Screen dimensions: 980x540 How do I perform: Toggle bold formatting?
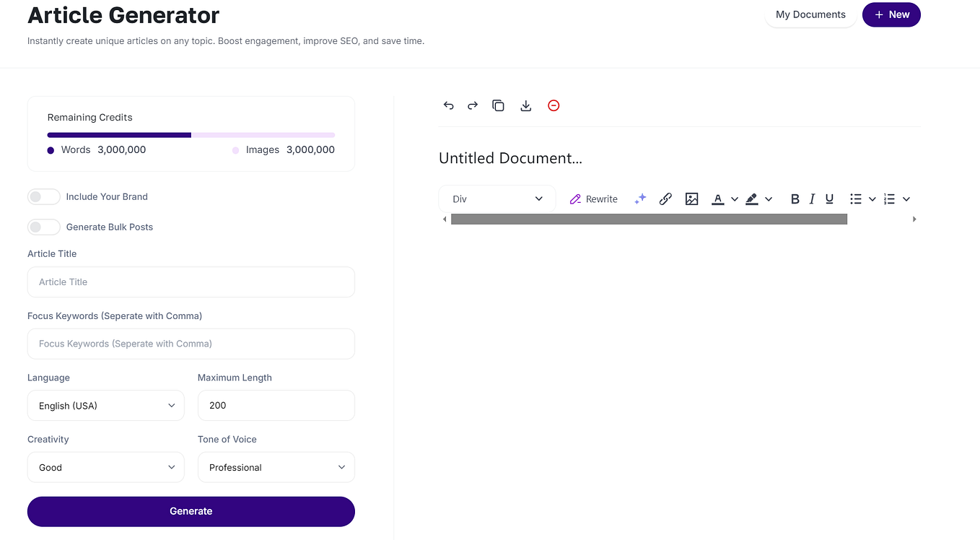click(x=795, y=199)
